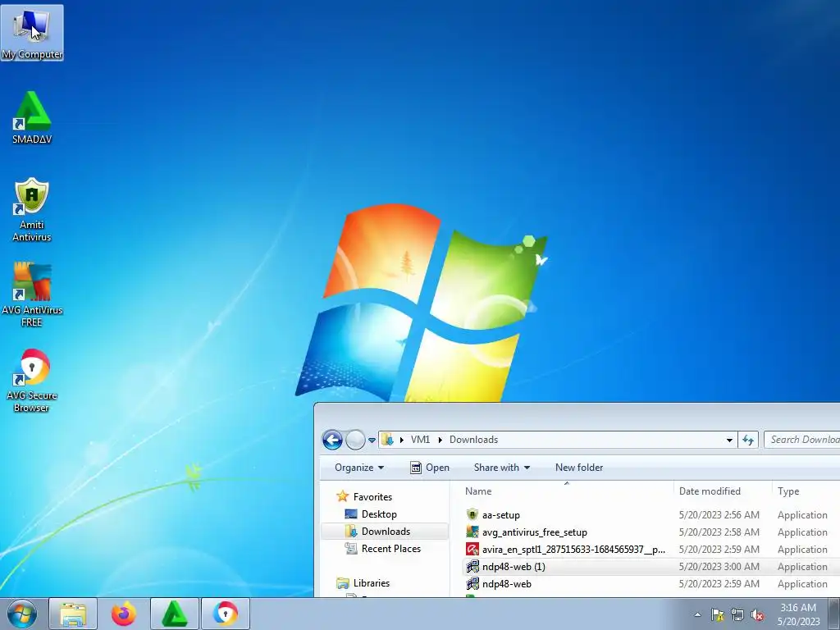Open Windows Explorer from the taskbar
840x630 pixels.
[x=73, y=614]
